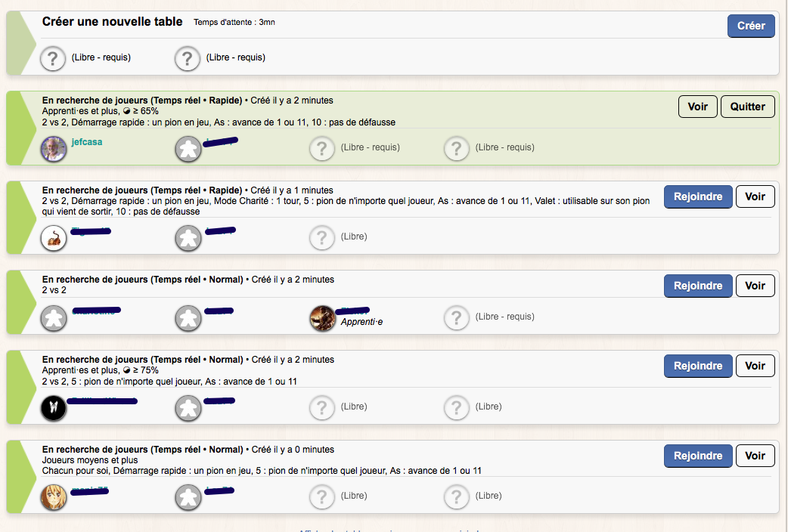
Task: Click 'Créé il y a 0 minutes' text
Action: (x=293, y=450)
